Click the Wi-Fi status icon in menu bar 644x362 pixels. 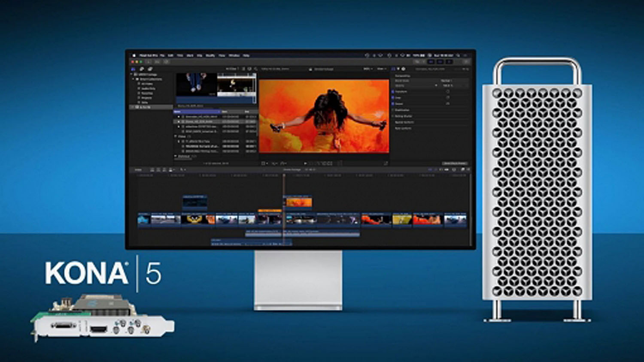coord(402,55)
